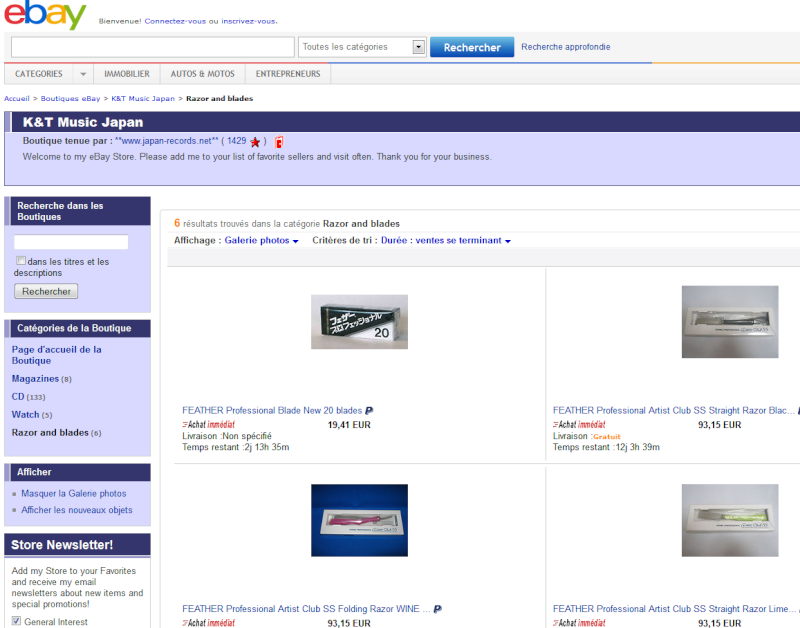Go to 'Boutiques eBay' breadcrumb link
The height and width of the screenshot is (628, 800).
[x=70, y=98]
